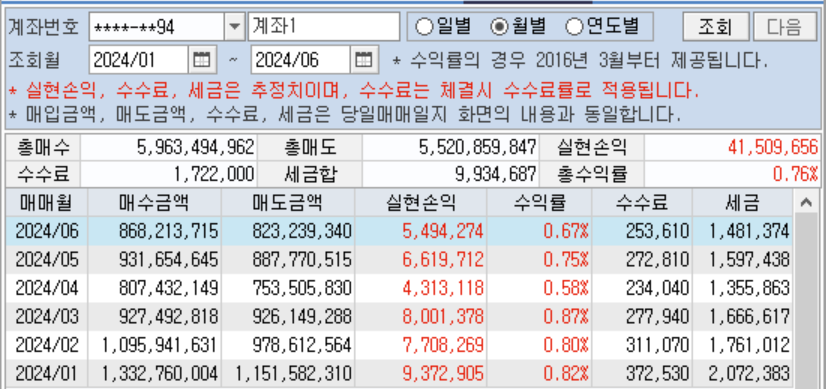Focus the account number field ending in 94
This screenshot has height=389, width=826.
tap(156, 26)
